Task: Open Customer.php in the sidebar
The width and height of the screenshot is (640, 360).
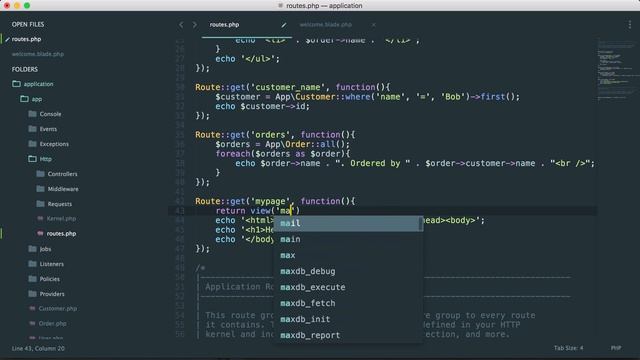Action: pyautogui.click(x=58, y=309)
